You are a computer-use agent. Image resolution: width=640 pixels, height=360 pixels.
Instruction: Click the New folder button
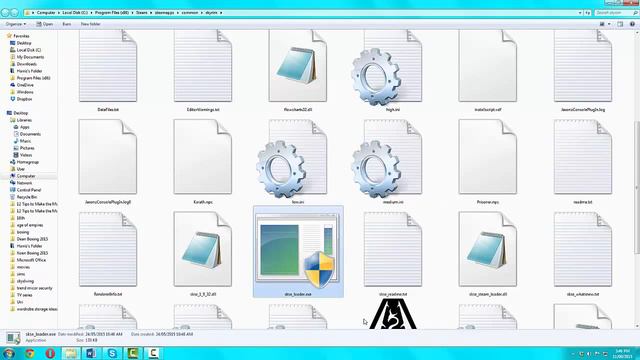pyautogui.click(x=91, y=24)
